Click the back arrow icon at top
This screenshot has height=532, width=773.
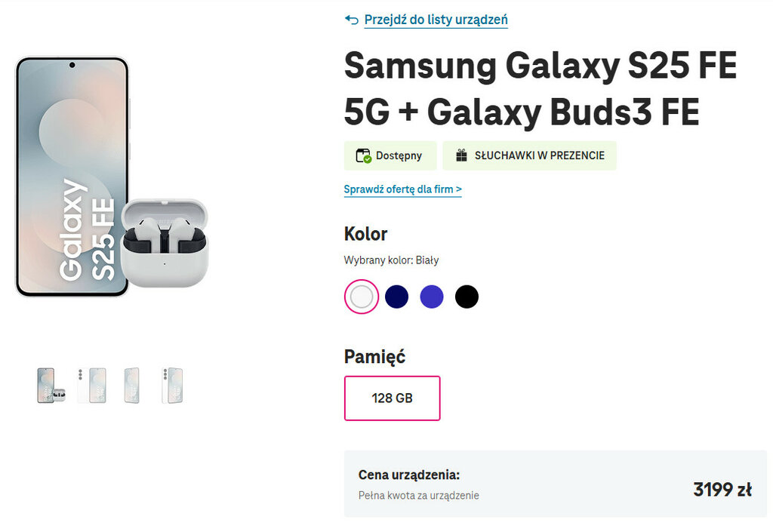tap(351, 20)
